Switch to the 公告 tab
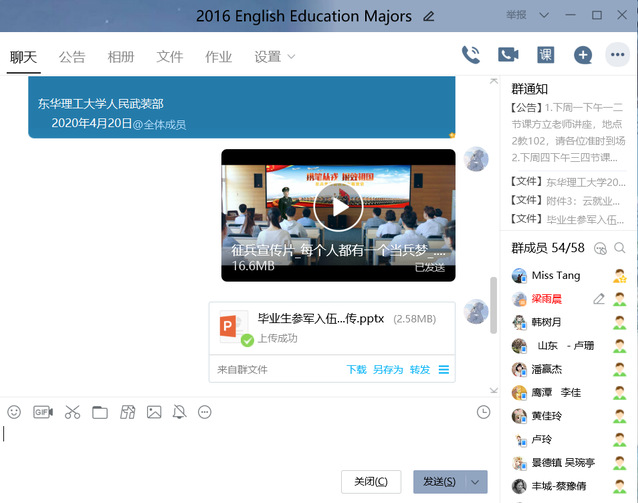Screen dimensions: 638x503 point(72,57)
